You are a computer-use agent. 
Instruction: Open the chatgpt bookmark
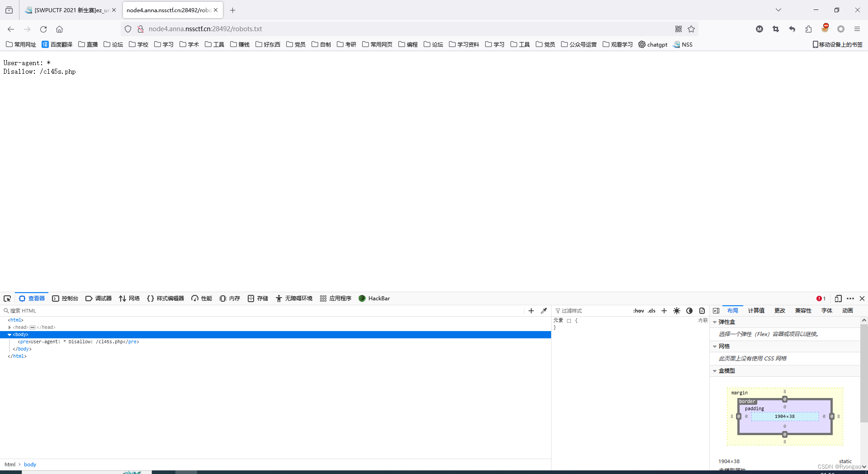(x=653, y=44)
